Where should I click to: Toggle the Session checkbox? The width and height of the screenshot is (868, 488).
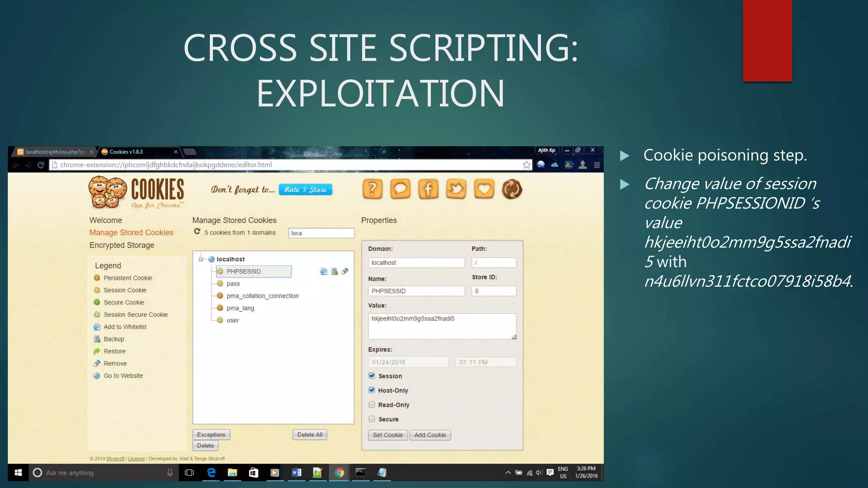(372, 376)
